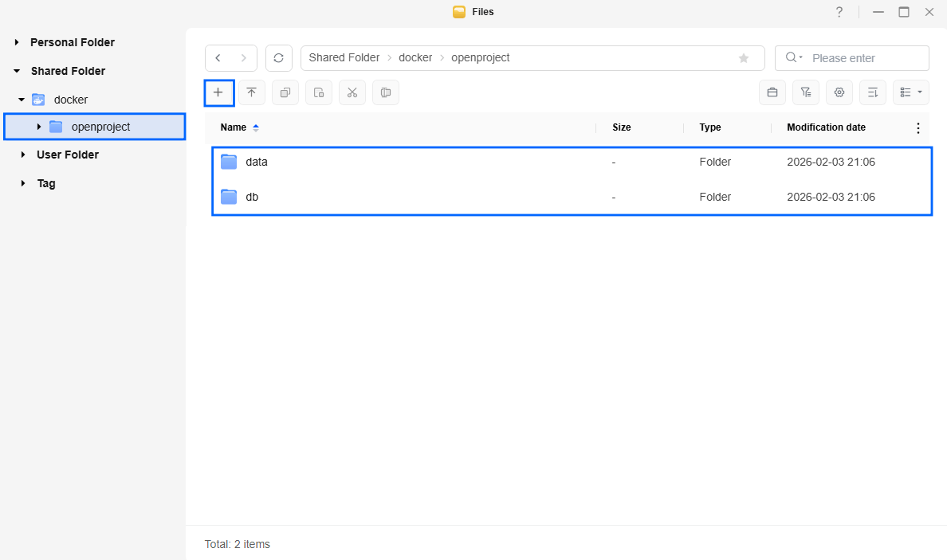Click the briefcase icon in toolbar
The width and height of the screenshot is (947, 560).
[x=772, y=92]
